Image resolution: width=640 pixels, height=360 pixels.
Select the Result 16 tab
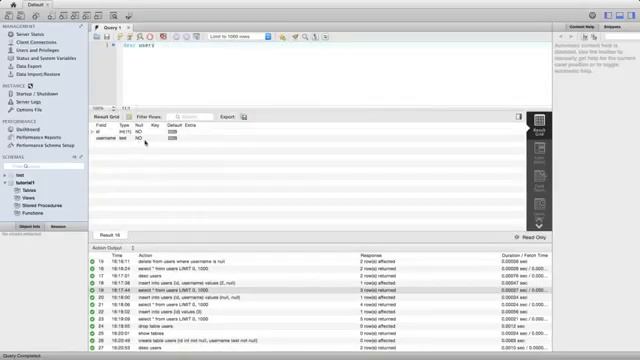110,235
